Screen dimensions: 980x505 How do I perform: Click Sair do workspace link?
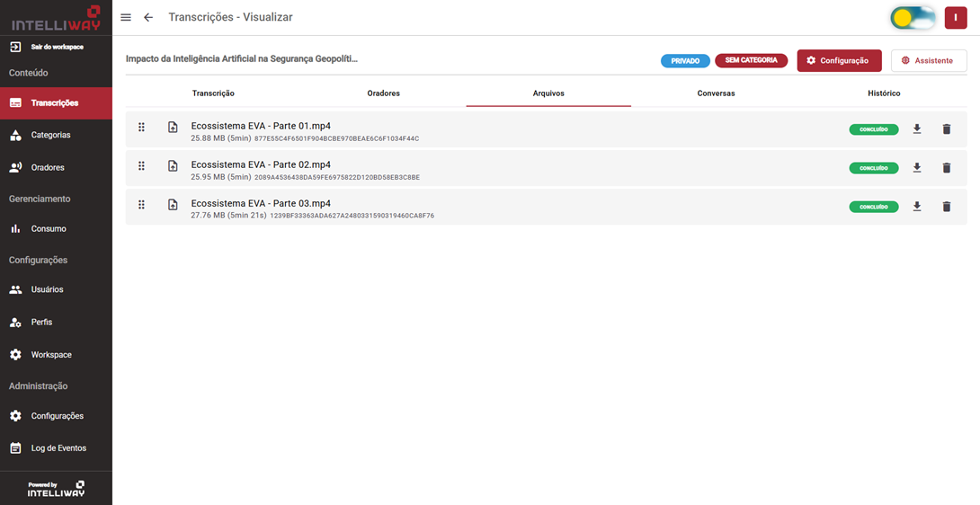[56, 47]
